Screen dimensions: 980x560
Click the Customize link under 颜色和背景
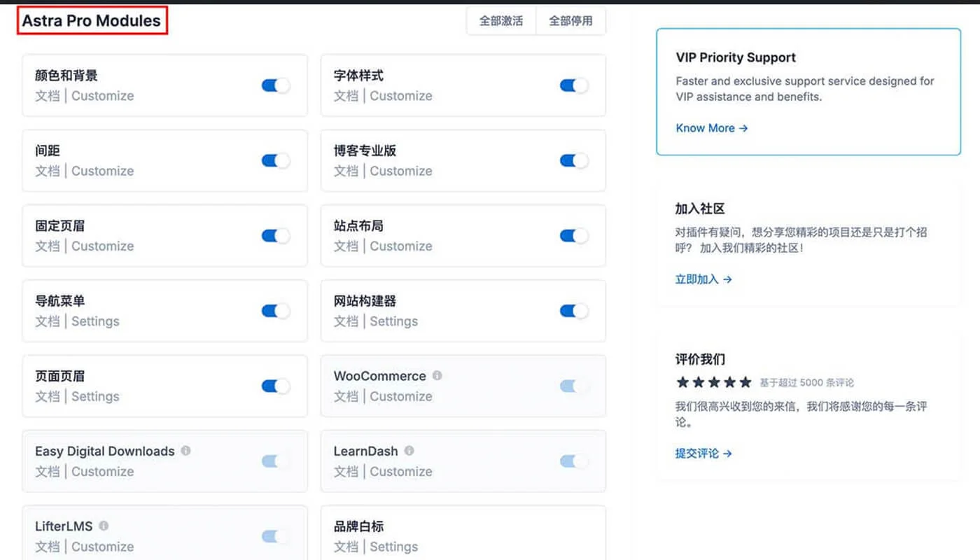[102, 96]
